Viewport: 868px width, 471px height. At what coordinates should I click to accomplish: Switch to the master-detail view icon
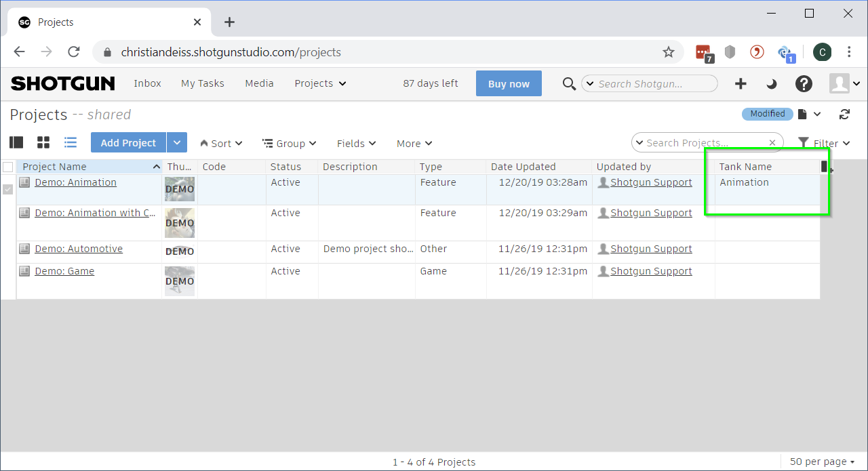click(16, 142)
